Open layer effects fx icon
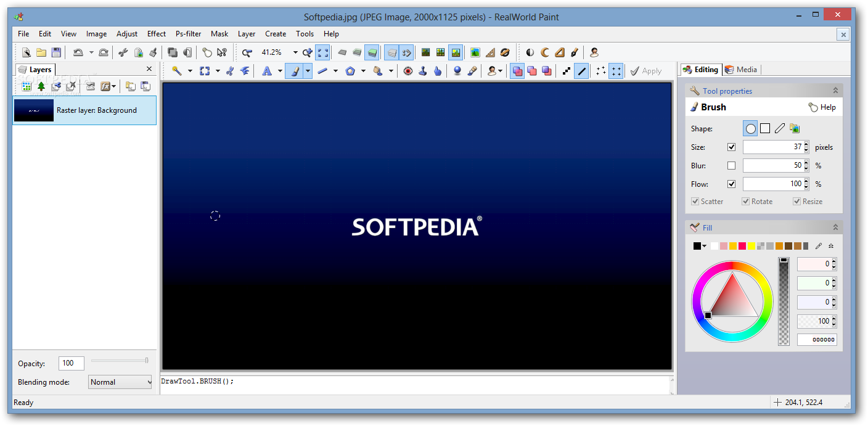This screenshot has height=426, width=868. point(105,86)
